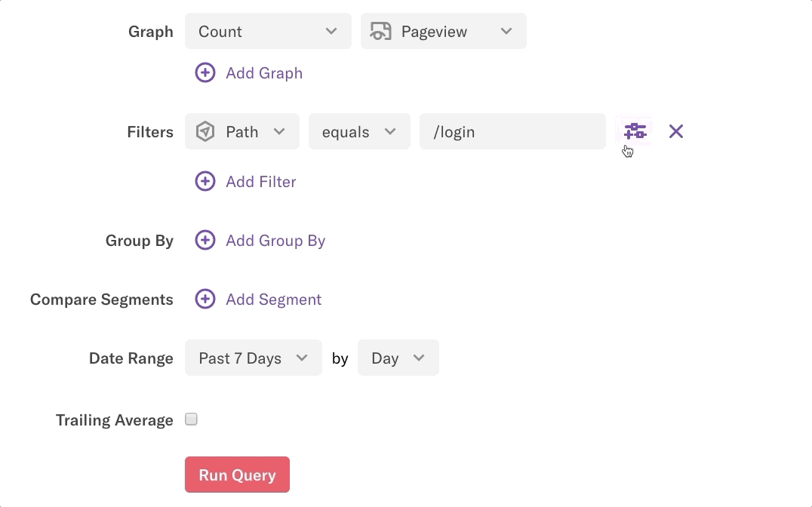Click the Add Filter link
Screen dimensions: 812x507
click(261, 182)
